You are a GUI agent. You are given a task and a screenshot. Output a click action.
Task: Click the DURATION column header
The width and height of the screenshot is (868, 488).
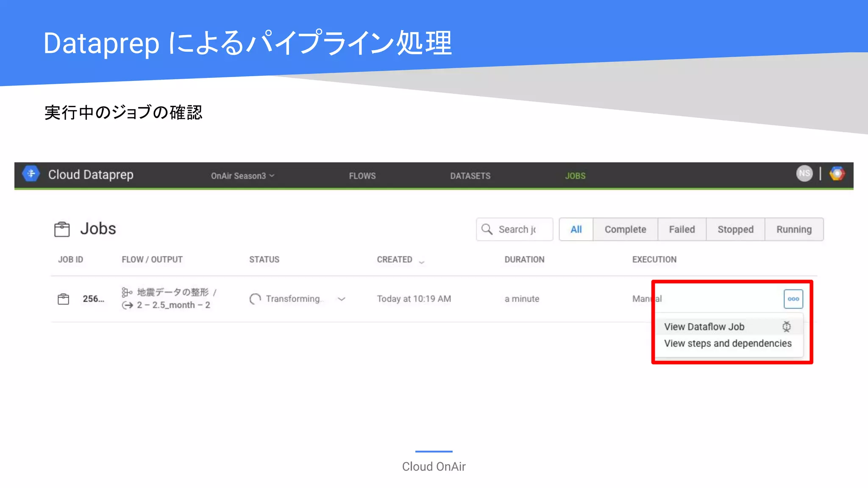click(524, 260)
